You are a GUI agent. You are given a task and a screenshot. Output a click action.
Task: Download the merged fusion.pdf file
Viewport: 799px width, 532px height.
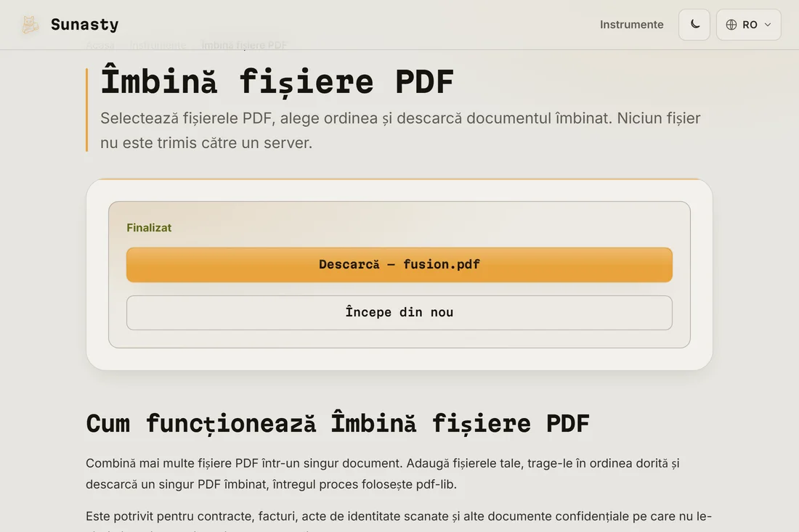coord(399,265)
